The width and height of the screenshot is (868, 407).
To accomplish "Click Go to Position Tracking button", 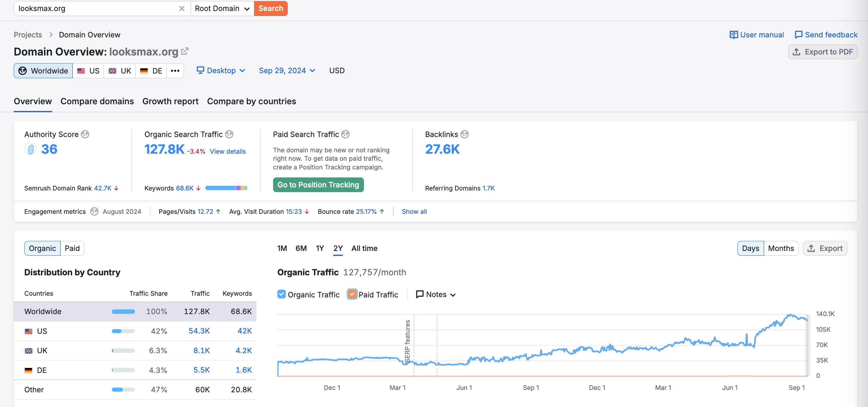I will pyautogui.click(x=318, y=185).
